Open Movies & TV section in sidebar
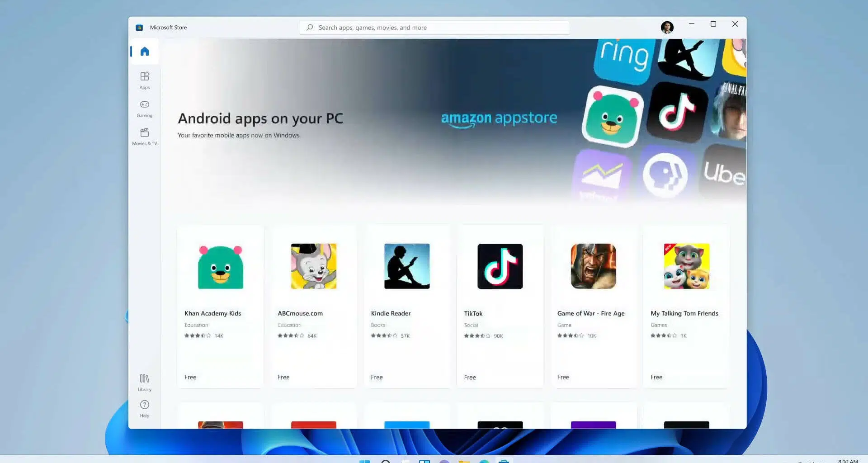The width and height of the screenshot is (868, 463). click(145, 137)
